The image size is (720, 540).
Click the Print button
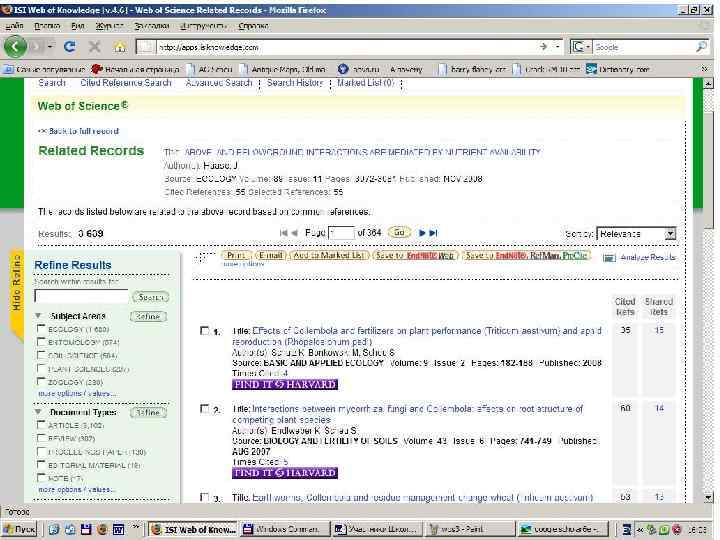[236, 255]
